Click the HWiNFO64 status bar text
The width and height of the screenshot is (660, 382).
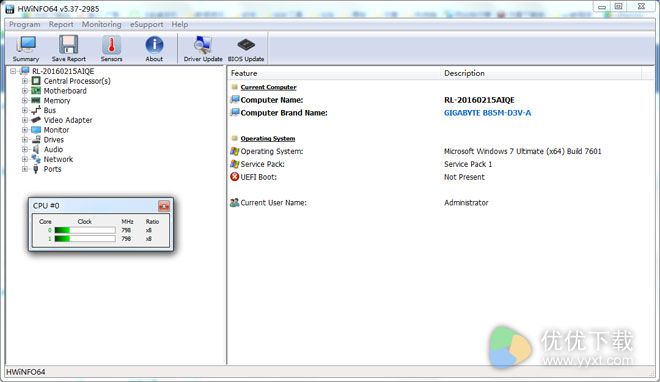(26, 372)
